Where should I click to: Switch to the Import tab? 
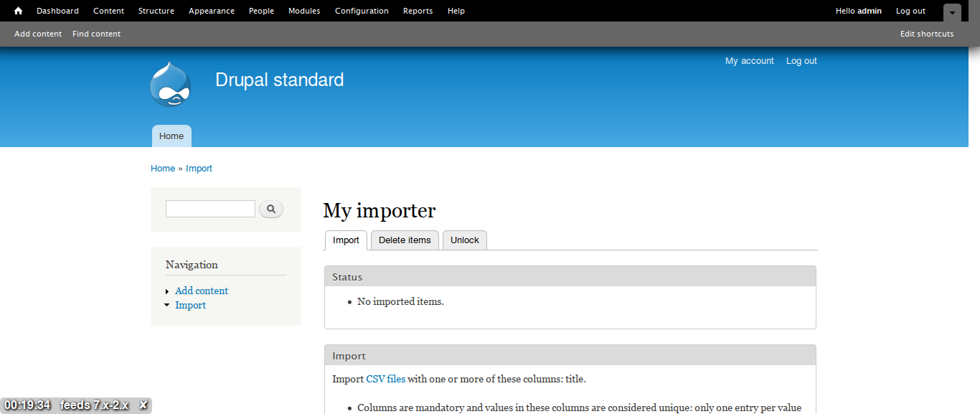pos(346,240)
